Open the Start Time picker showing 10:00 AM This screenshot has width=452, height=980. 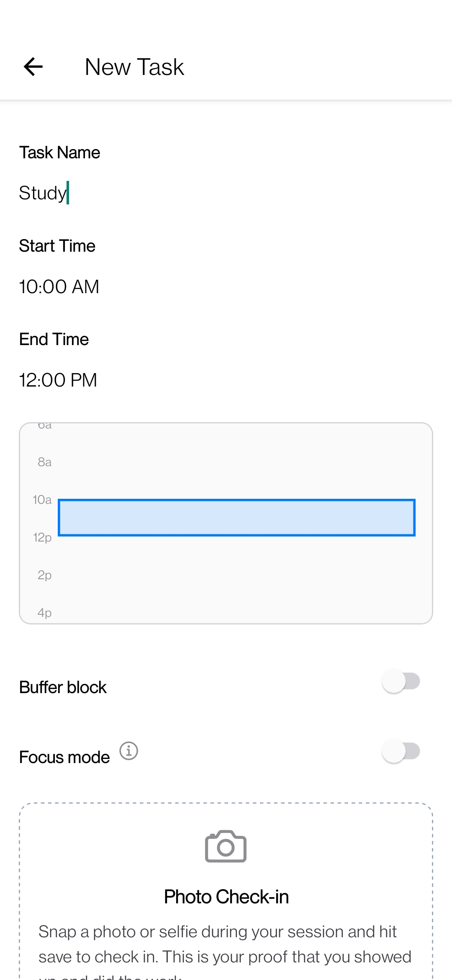59,286
